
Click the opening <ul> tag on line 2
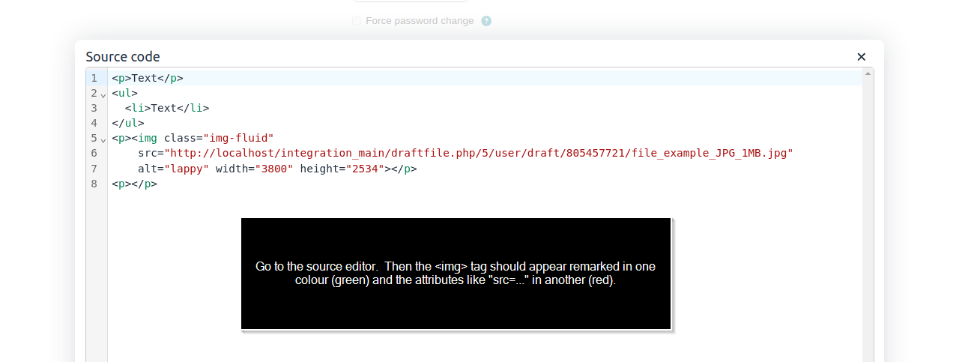click(125, 93)
